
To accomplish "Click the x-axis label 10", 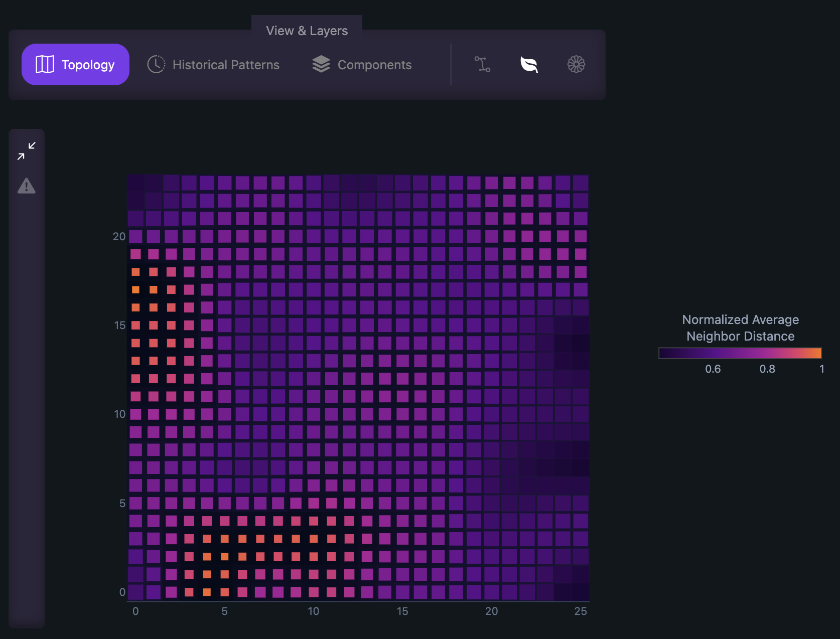I will tap(313, 611).
